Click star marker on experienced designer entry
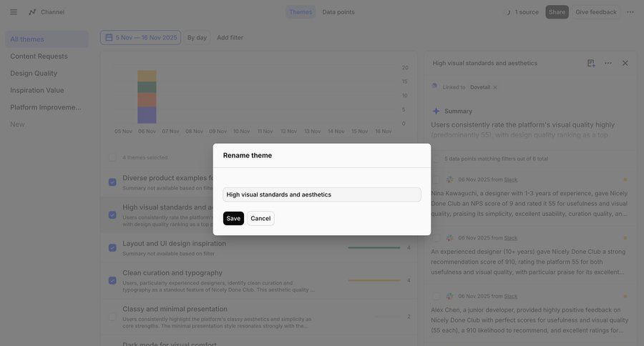Viewport: 644px width, 346px height. click(x=625, y=238)
